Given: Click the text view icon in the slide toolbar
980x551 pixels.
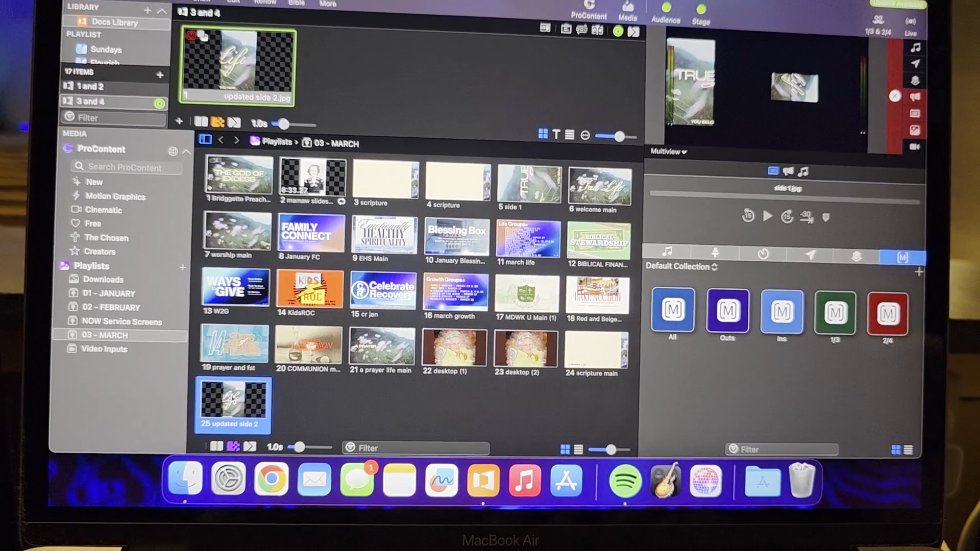Looking at the screenshot, I should [556, 134].
